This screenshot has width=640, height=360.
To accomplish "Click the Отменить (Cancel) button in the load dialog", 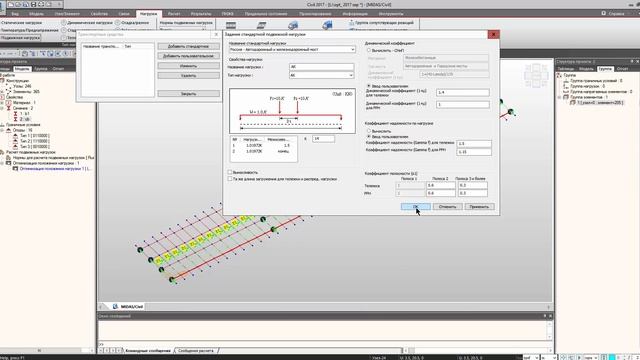I will [x=447, y=207].
